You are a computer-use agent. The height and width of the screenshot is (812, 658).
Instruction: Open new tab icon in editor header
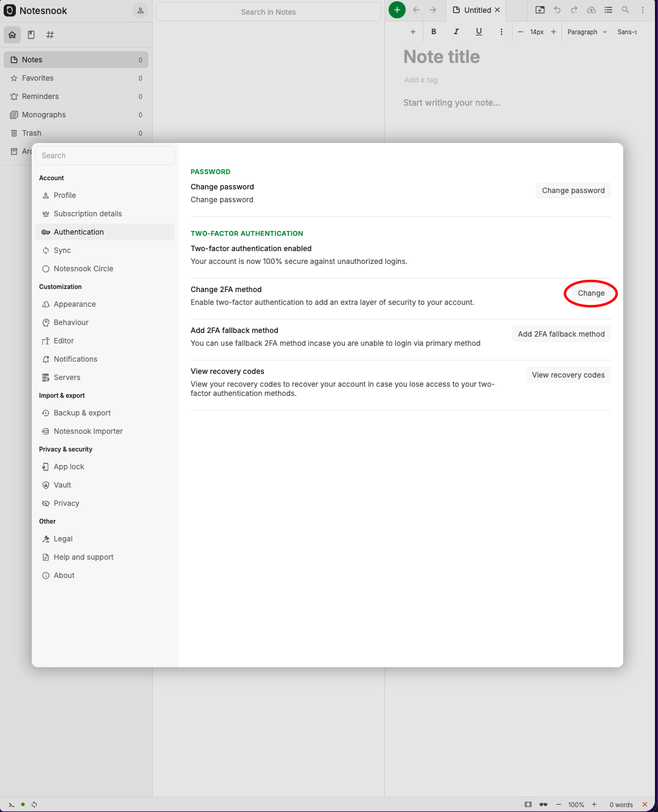click(x=540, y=10)
